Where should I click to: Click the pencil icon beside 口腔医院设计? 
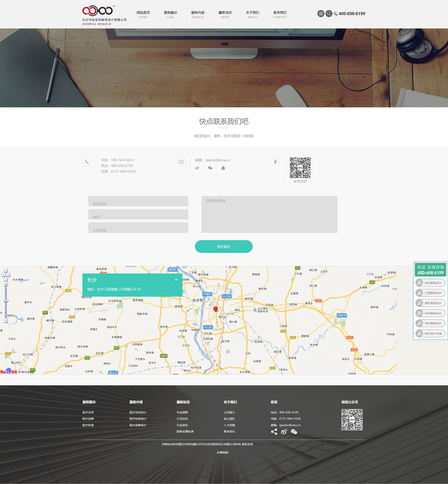tap(419, 293)
